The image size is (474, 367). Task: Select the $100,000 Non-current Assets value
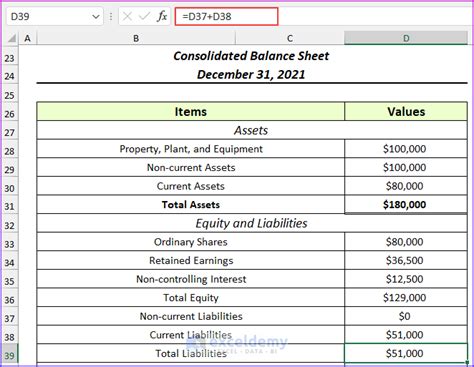[406, 167]
